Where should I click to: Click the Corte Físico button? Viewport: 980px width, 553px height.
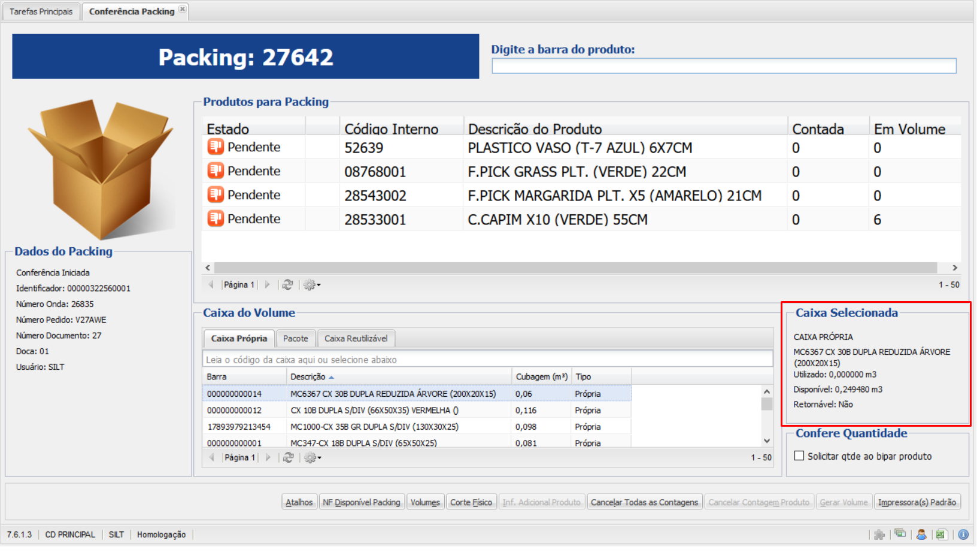(471, 502)
